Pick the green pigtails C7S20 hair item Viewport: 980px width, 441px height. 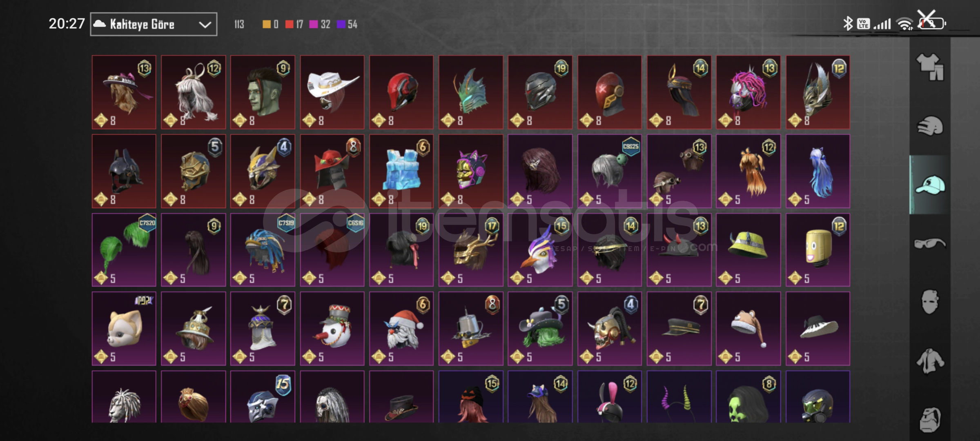[x=124, y=250]
